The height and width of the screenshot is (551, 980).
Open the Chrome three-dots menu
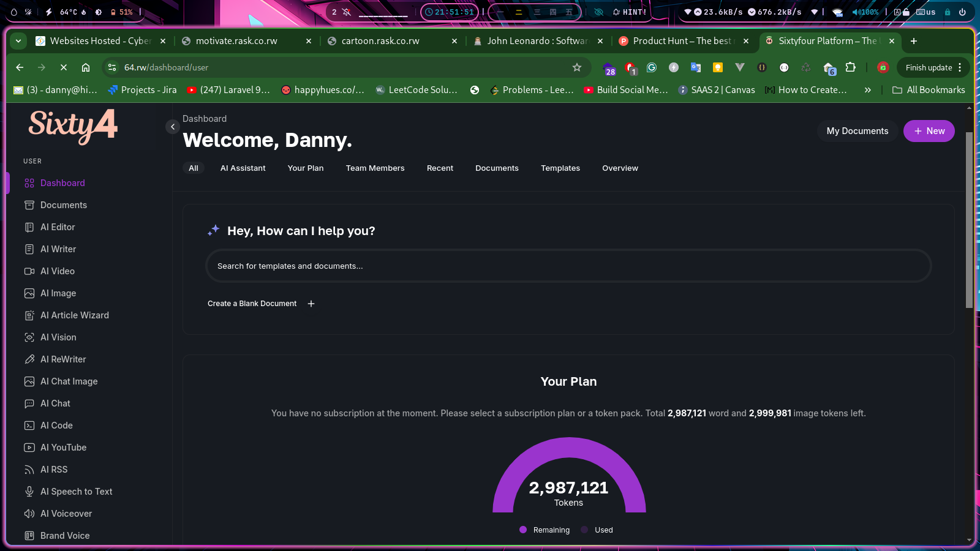pyautogui.click(x=960, y=67)
